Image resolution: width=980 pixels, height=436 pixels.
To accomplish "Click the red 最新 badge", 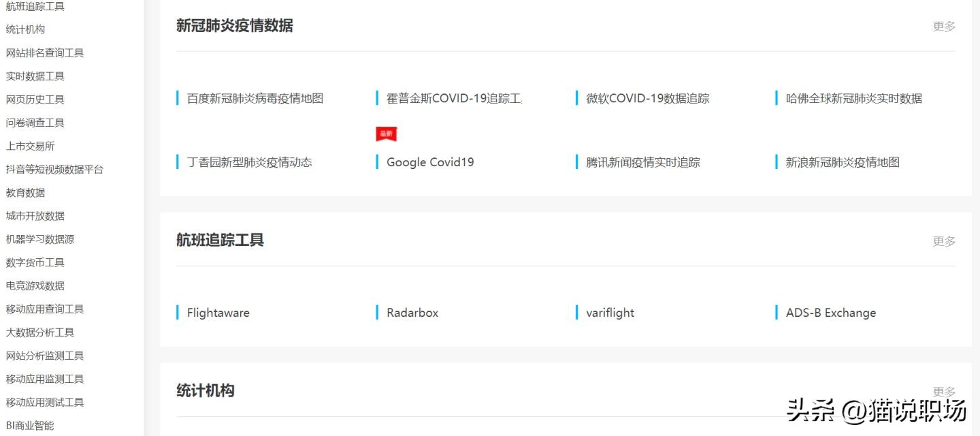I will [x=386, y=134].
